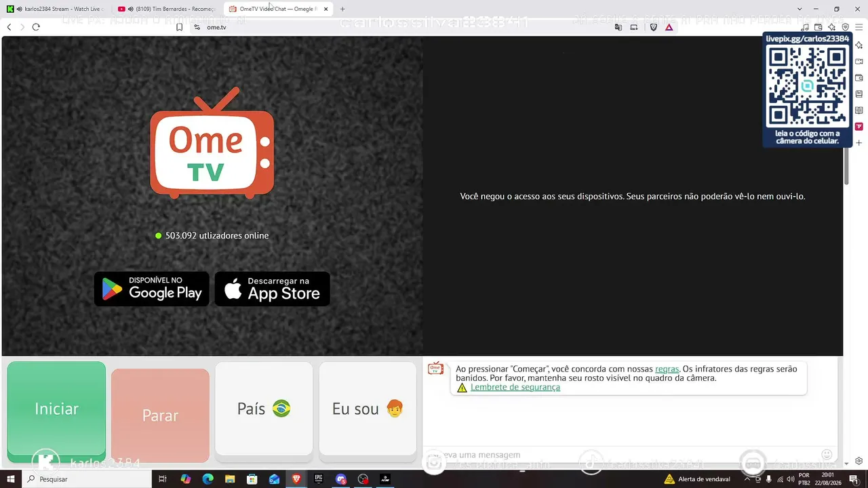
Task: Open Copilot from the taskbar
Action: tap(186, 479)
